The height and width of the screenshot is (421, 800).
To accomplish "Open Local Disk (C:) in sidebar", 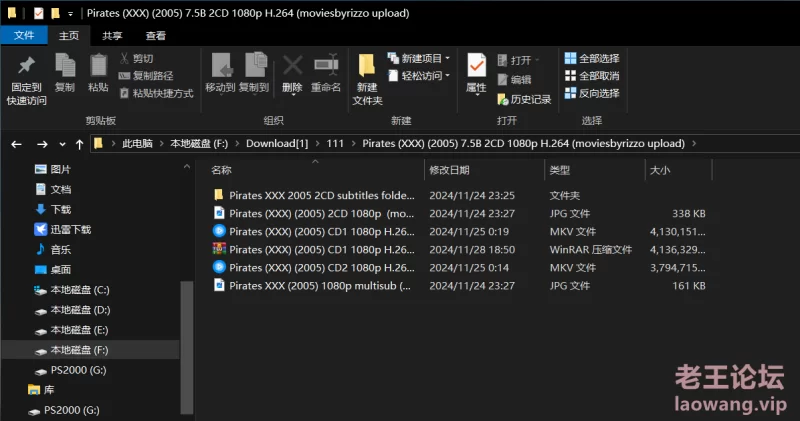I will coord(71,290).
